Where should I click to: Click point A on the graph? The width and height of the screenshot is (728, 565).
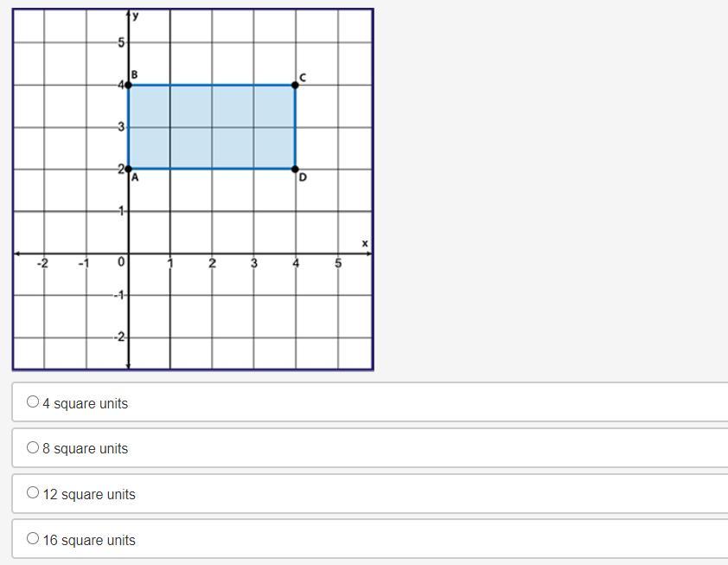(128, 169)
